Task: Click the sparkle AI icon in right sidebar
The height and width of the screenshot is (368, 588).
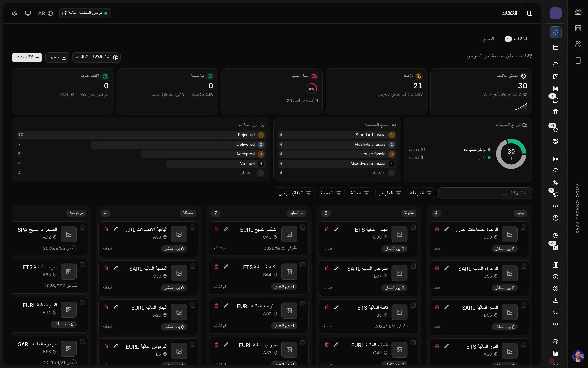Action: 555,32
